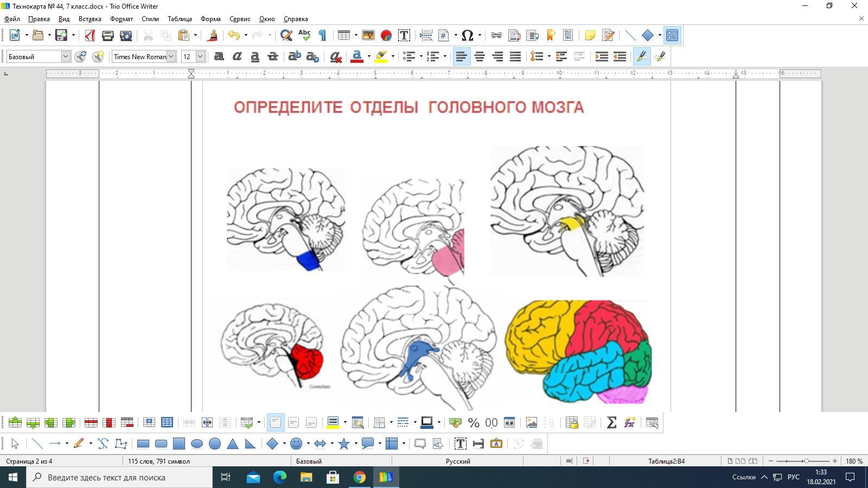Viewport: 868px width, 488px height.
Task: Adjust the zoom slider in status bar
Action: pyautogui.click(x=806, y=461)
